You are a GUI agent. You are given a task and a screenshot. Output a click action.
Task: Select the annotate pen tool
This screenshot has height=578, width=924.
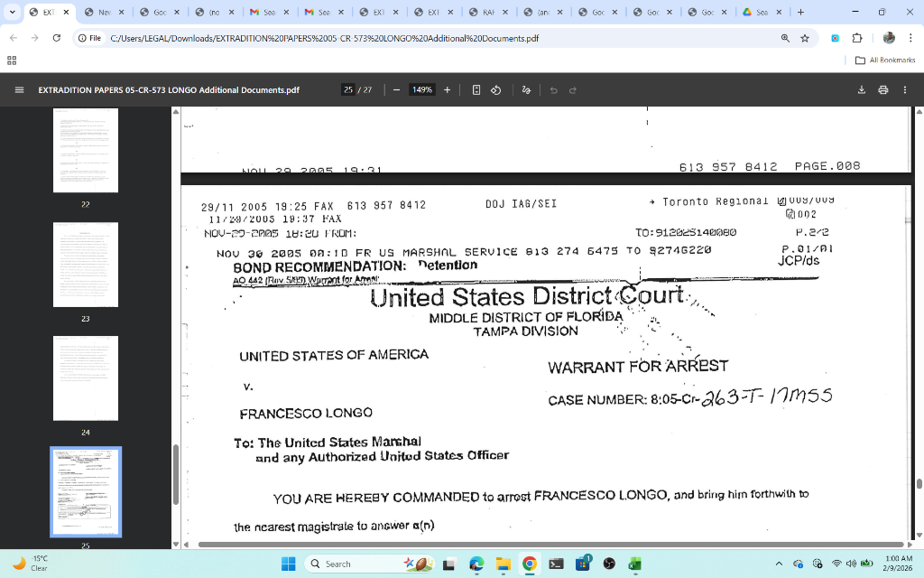(526, 89)
